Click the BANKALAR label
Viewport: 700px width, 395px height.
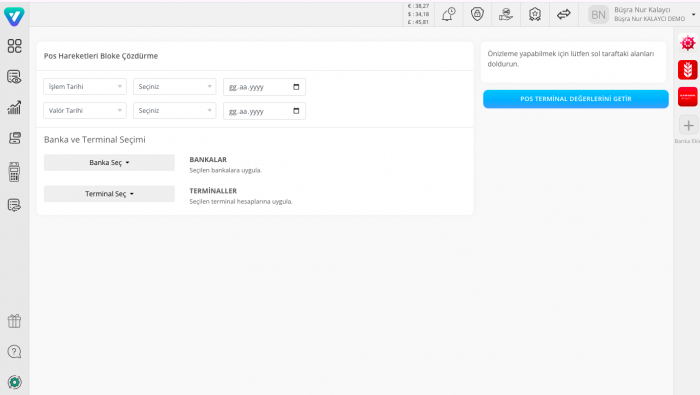click(x=208, y=159)
